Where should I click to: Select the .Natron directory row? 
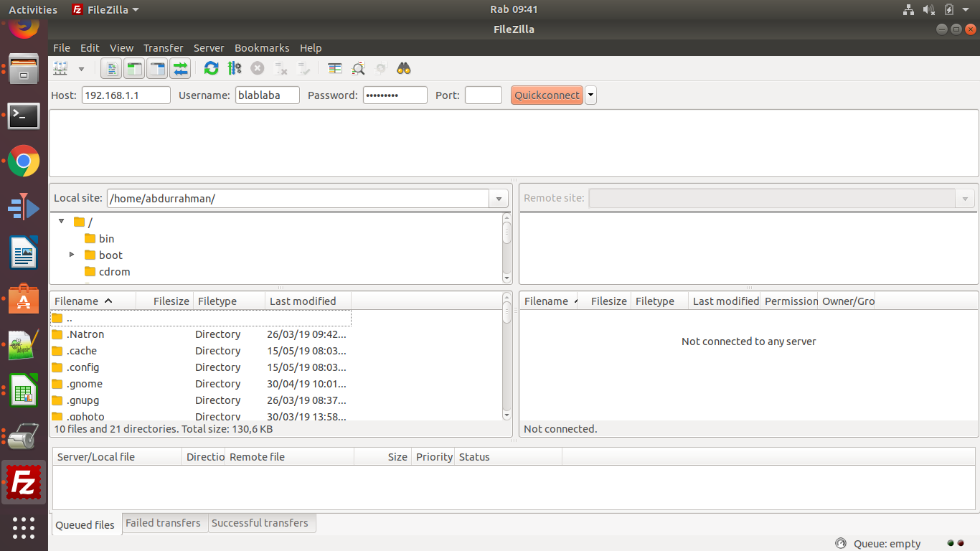click(201, 334)
